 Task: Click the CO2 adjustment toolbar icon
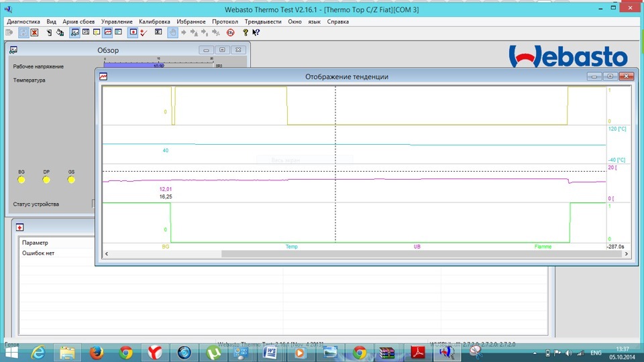click(x=230, y=32)
